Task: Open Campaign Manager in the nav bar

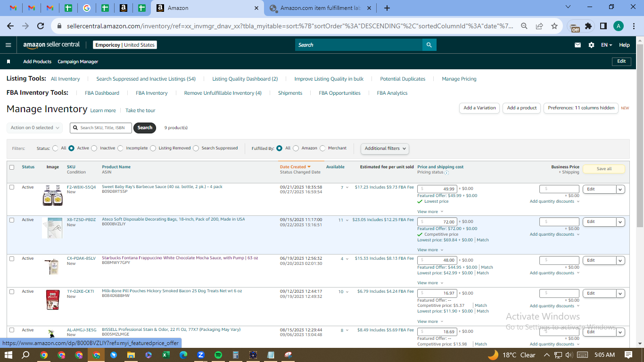Action: click(78, 62)
